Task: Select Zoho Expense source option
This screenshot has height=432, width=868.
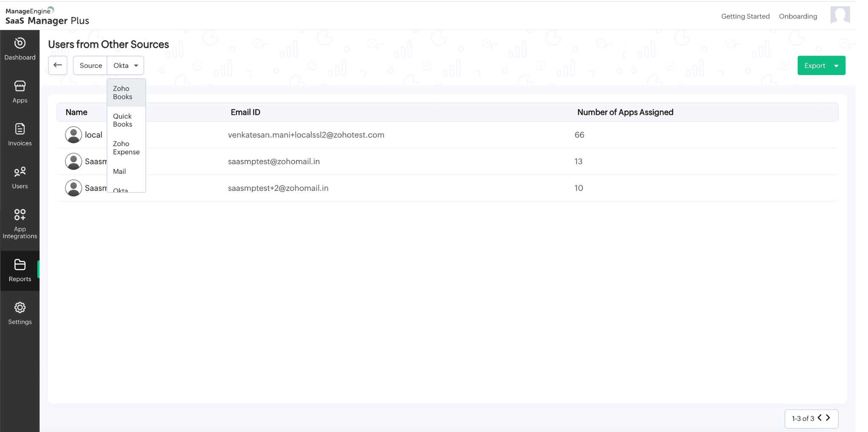Action: (x=126, y=148)
